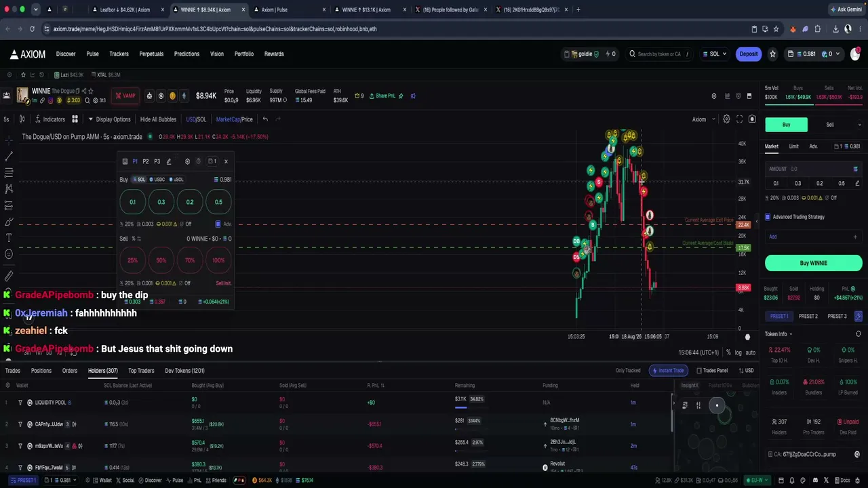Click Sell Init. in the floating panel
The width and height of the screenshot is (868, 488).
pos(223,283)
